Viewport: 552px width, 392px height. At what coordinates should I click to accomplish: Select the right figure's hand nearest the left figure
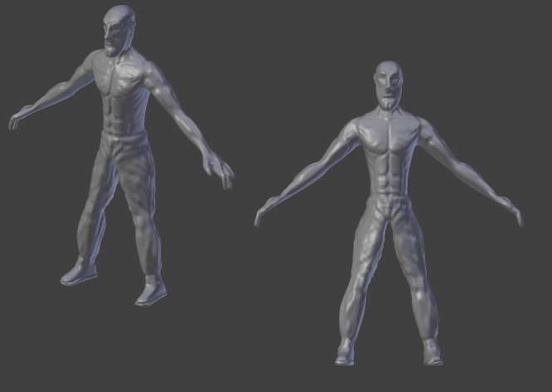265,212
